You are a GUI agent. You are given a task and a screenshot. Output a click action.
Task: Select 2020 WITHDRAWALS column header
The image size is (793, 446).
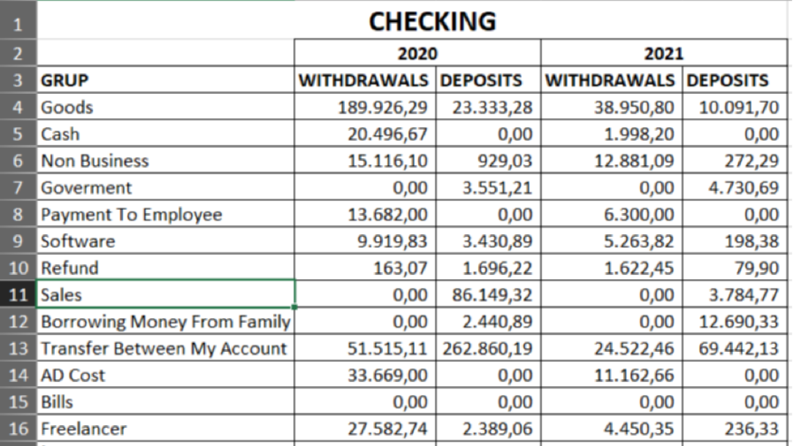coord(365,80)
